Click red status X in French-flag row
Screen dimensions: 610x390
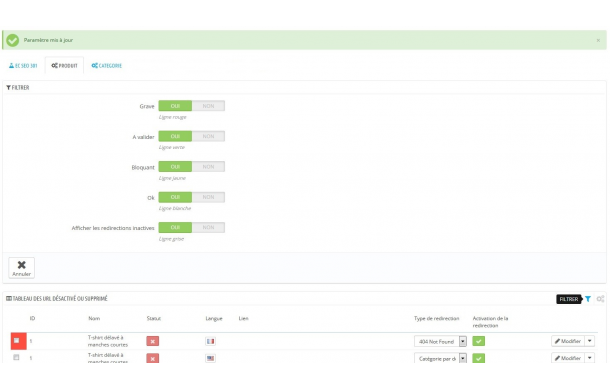(152, 341)
